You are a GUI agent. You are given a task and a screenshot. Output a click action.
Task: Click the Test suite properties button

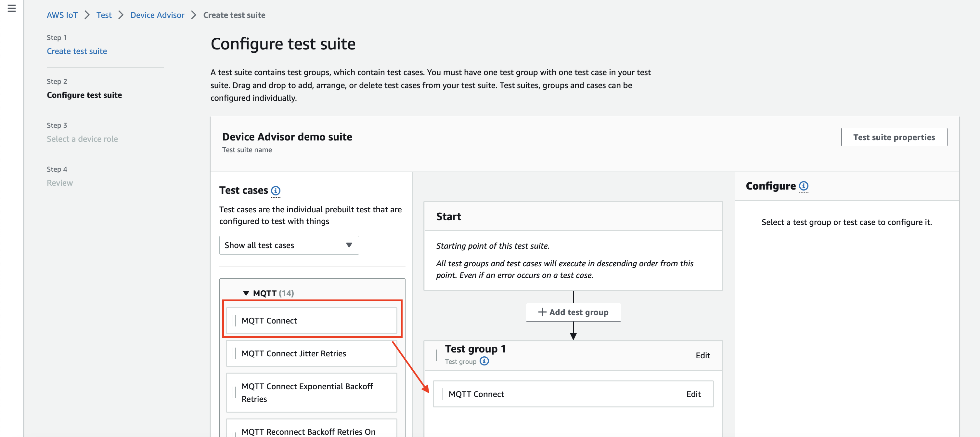point(894,137)
